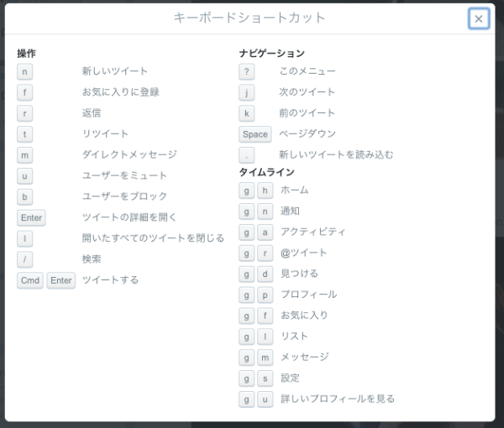Image resolution: width=504 pixels, height=428 pixels.
Task: Select the 'b' key icon for ユーザーをブロック
Action: click(25, 196)
